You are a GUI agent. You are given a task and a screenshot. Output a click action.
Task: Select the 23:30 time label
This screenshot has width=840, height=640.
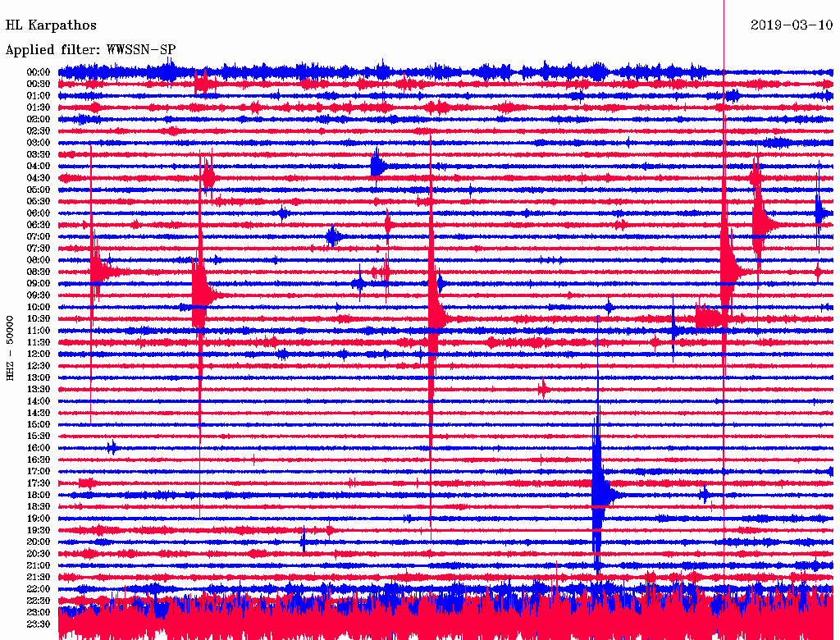[39, 624]
